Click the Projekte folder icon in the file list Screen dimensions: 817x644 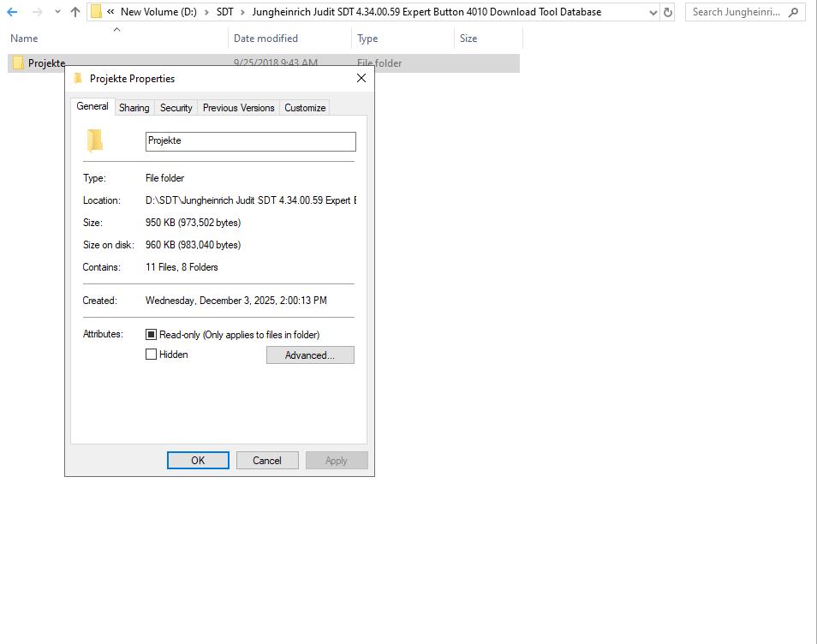(x=17, y=63)
